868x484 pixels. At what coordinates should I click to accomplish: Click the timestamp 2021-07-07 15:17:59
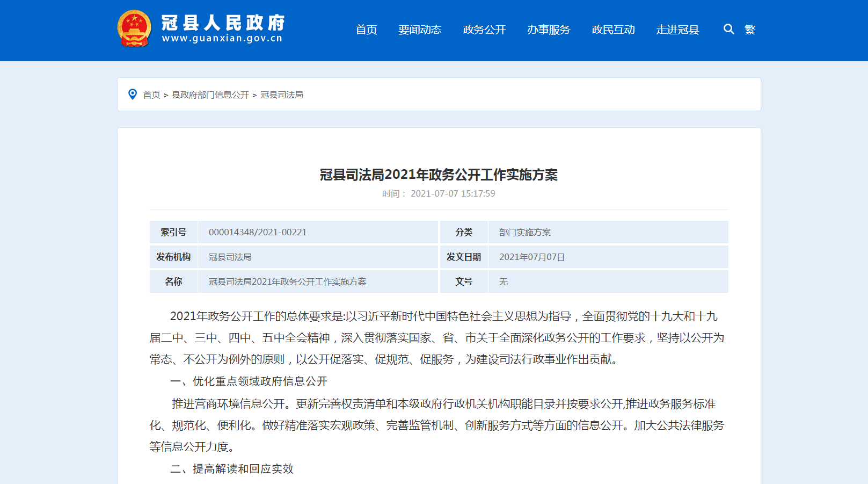click(453, 193)
